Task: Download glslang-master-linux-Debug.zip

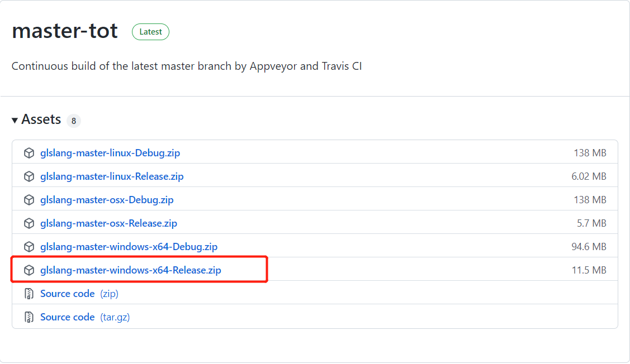Action: 110,152
